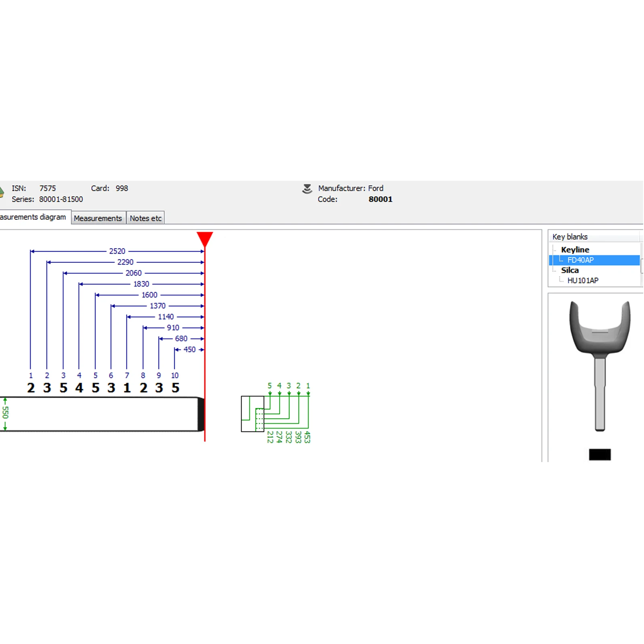Click cut position 4 bitting digit 4
Screen dimensions: 644x644
tap(79, 388)
